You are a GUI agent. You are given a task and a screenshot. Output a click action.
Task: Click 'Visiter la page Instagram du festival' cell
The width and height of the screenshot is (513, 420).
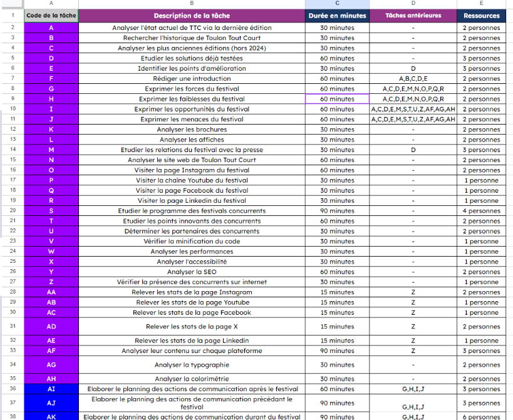coord(192,170)
